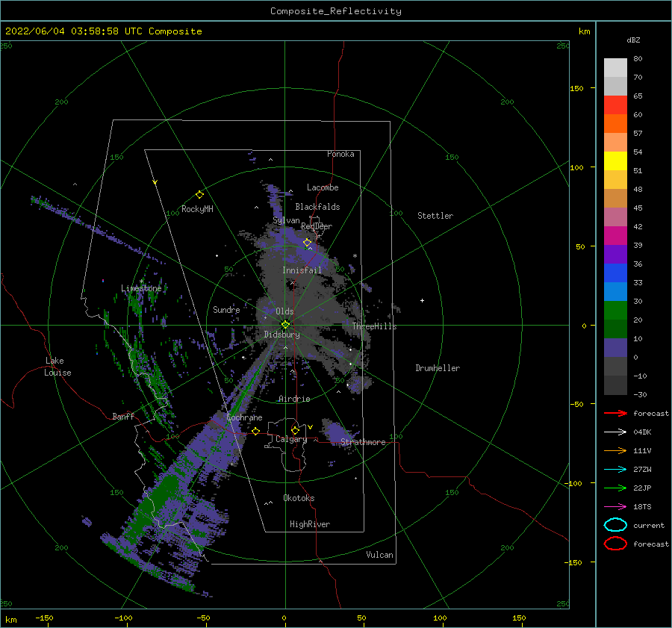Image resolution: width=672 pixels, height=628 pixels.
Task: Click the yellow radar site marker near Didsbury
Action: (x=285, y=325)
